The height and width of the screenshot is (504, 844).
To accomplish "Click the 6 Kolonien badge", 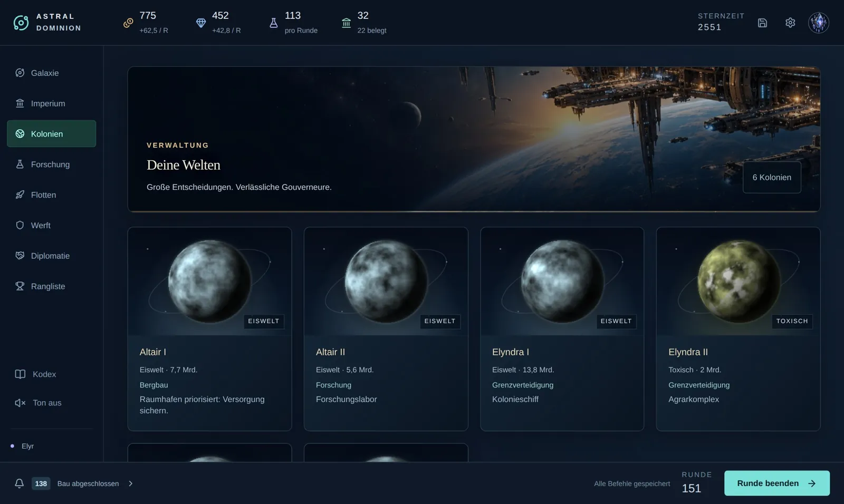I will tap(772, 177).
